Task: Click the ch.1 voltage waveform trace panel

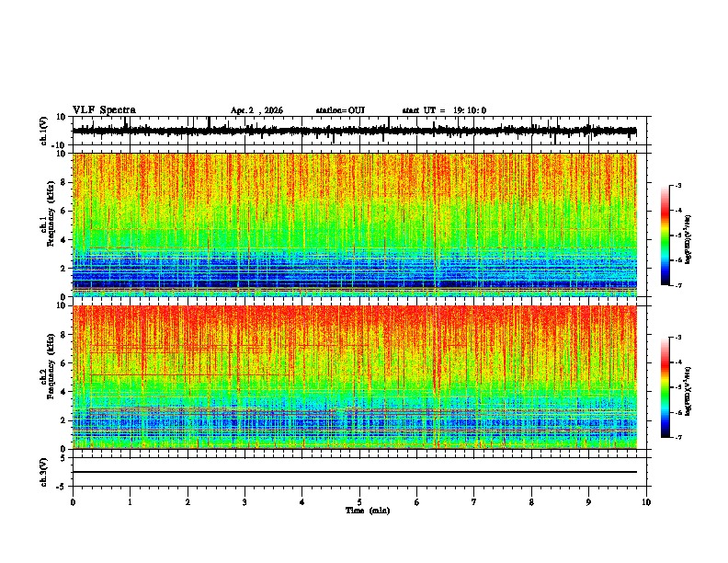Action: [x=359, y=131]
